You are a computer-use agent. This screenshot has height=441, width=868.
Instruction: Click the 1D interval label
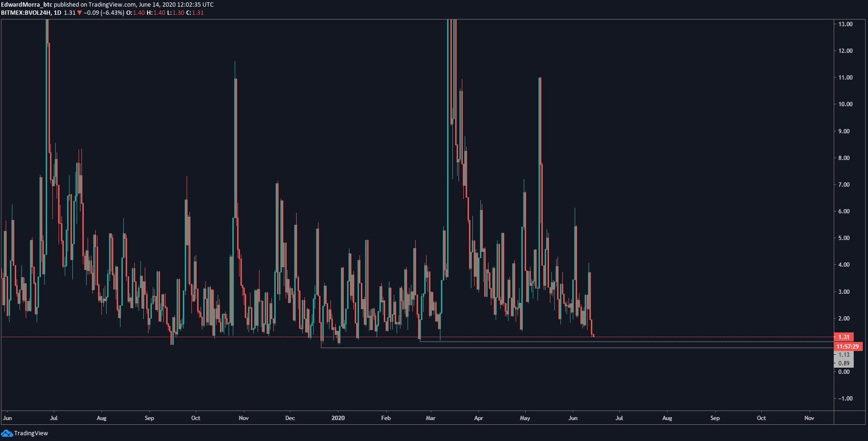(58, 13)
